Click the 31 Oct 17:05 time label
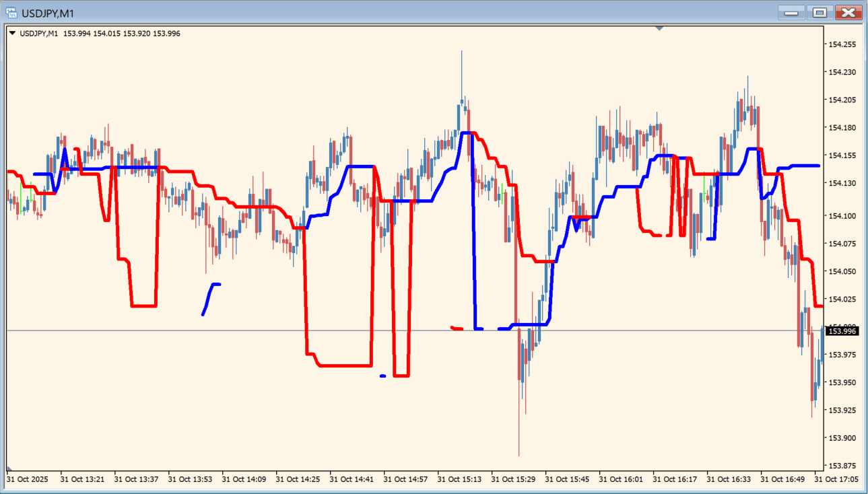 click(836, 480)
